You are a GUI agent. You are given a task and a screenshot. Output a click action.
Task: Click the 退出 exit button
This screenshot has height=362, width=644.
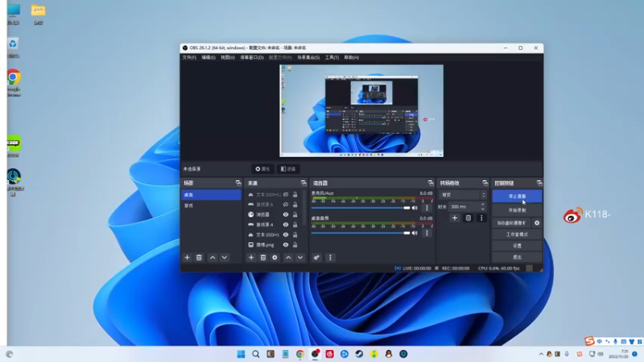[517, 257]
